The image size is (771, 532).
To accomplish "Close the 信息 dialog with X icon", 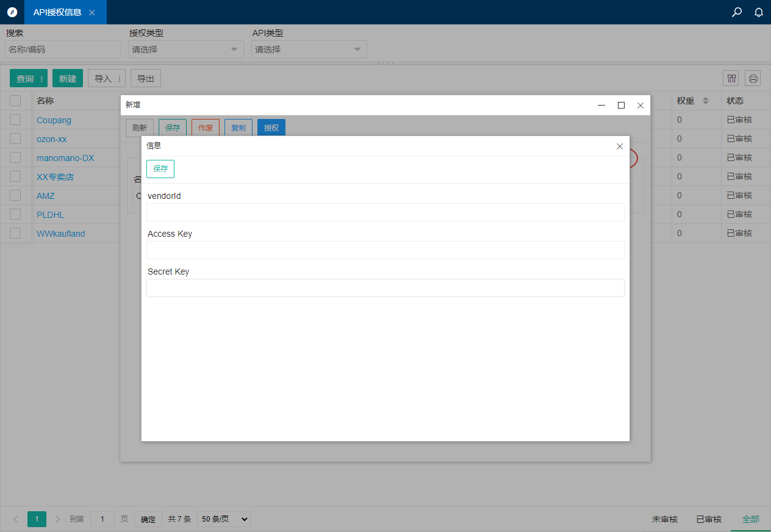I will pyautogui.click(x=620, y=146).
